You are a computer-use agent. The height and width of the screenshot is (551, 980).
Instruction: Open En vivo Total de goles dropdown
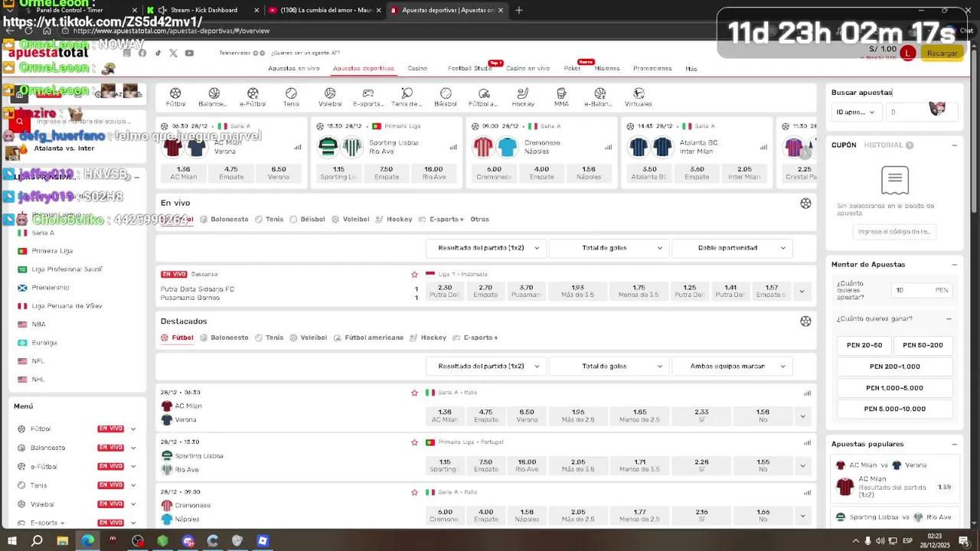[x=609, y=248]
